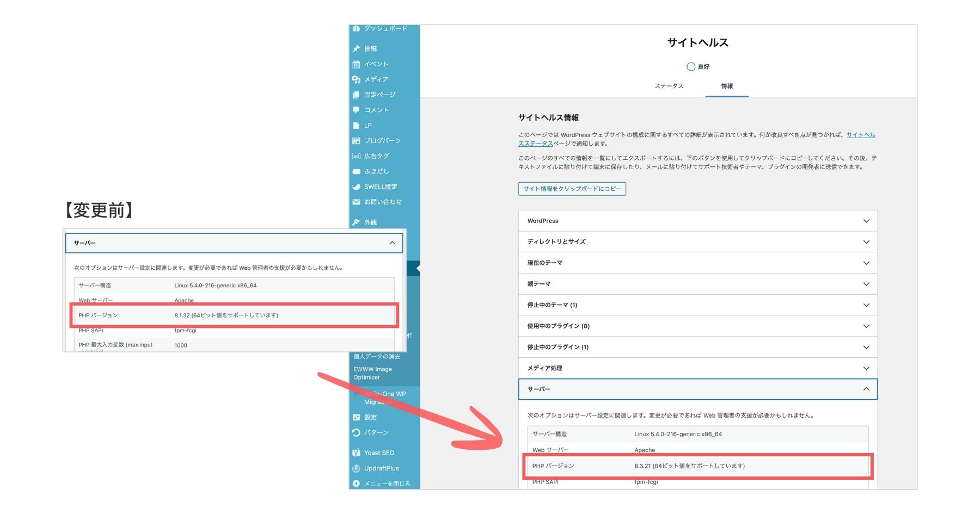Click the 固定ページ pages icon
The width and height of the screenshot is (980, 514).
point(356,95)
